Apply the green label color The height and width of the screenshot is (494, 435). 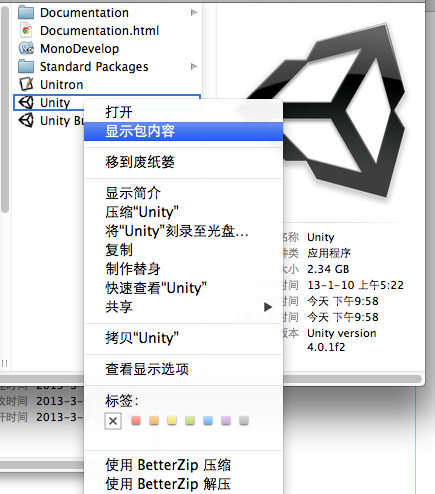click(x=190, y=420)
